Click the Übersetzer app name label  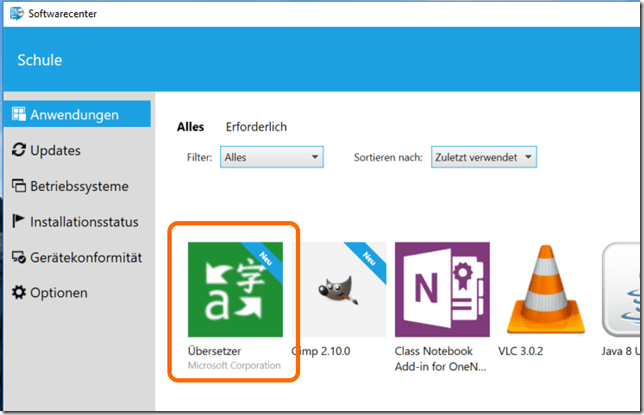(x=214, y=351)
